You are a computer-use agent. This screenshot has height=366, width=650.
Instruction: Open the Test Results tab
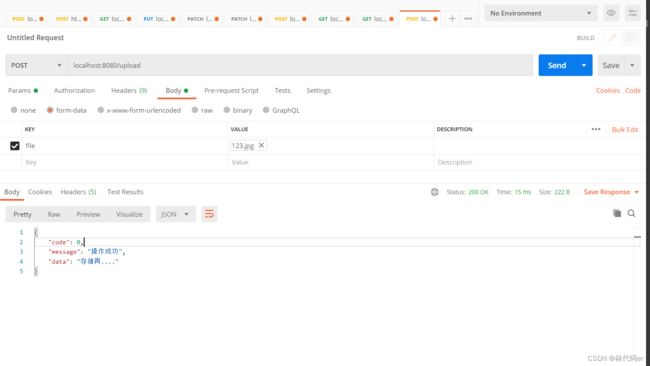point(125,192)
